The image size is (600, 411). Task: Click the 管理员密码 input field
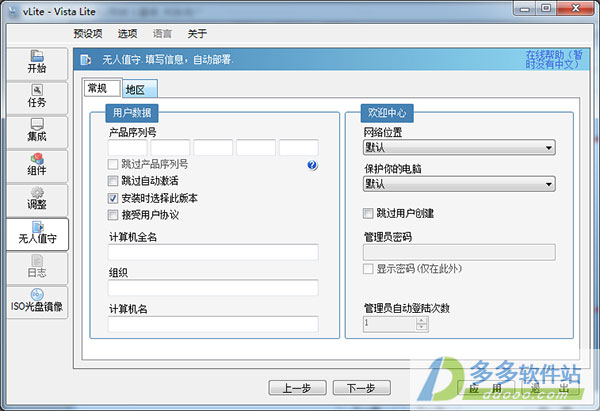pyautogui.click(x=459, y=253)
